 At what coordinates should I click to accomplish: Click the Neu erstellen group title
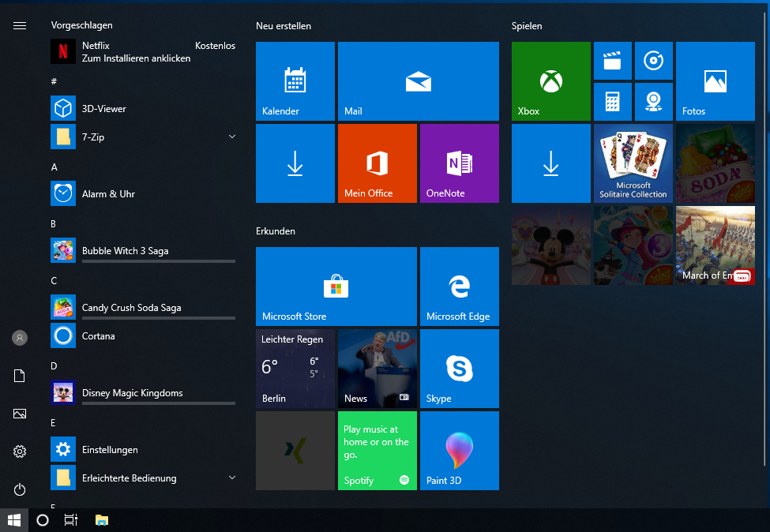(284, 26)
